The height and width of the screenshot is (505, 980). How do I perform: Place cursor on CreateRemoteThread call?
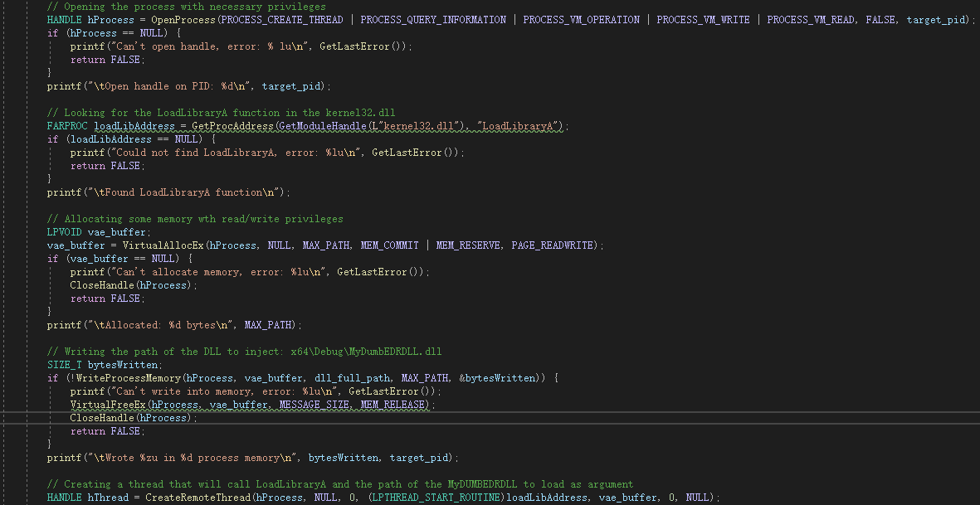pos(197,498)
